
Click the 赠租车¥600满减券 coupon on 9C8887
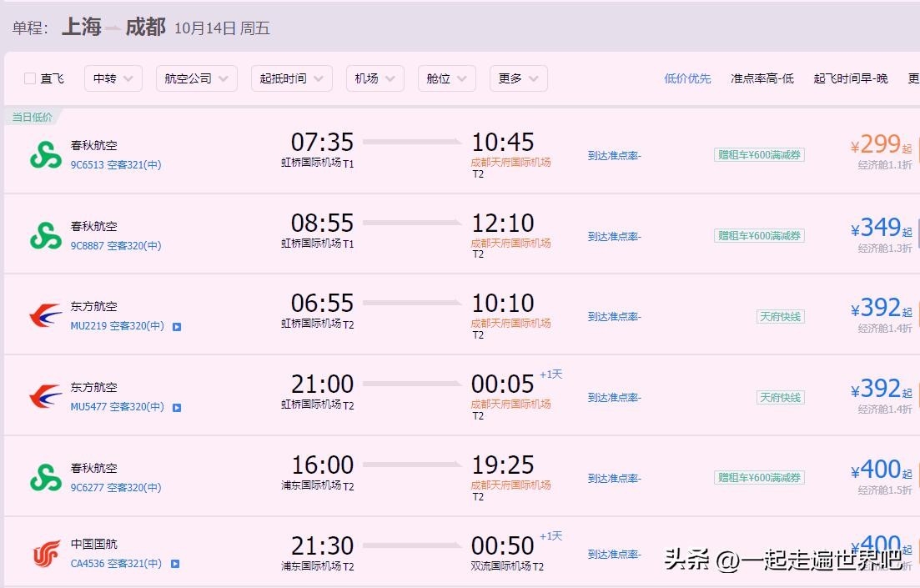tap(759, 236)
